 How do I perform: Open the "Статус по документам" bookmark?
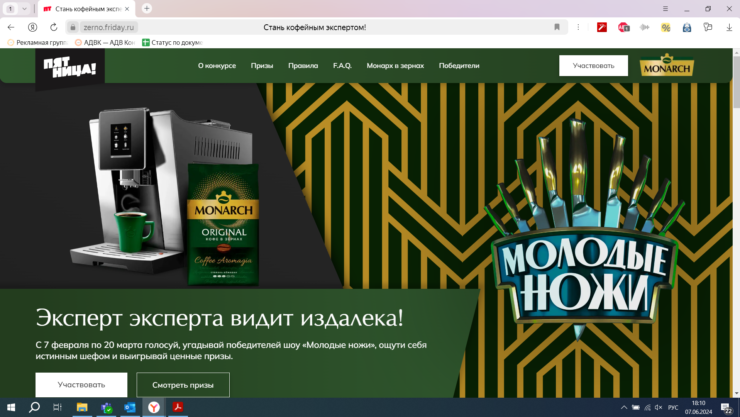pyautogui.click(x=172, y=42)
